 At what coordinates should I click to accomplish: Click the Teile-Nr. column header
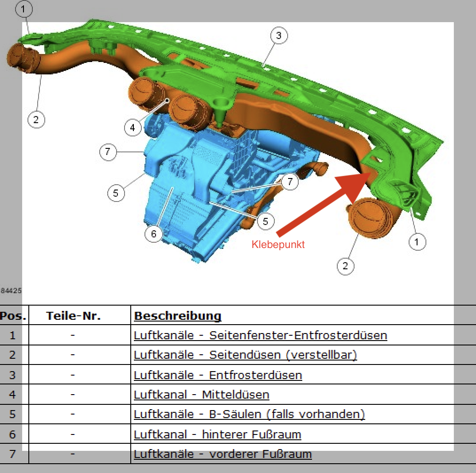[x=73, y=316]
